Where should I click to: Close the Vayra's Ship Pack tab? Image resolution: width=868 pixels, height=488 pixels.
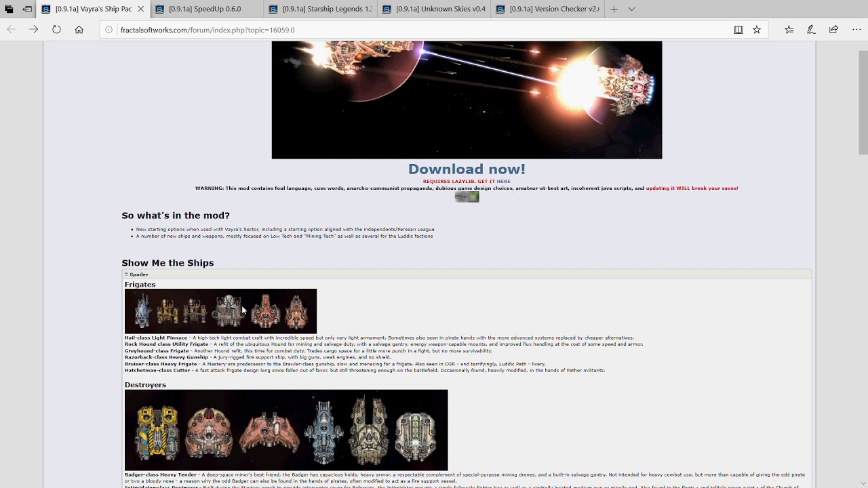click(x=141, y=9)
